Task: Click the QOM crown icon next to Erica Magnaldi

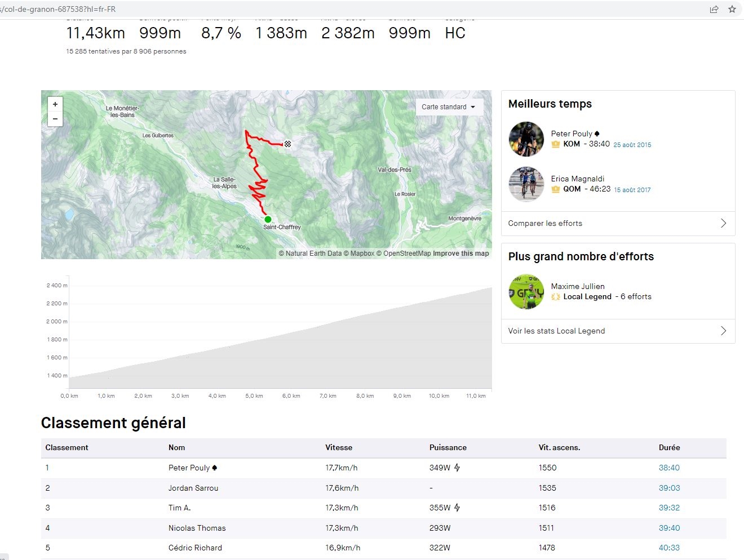Action: click(556, 189)
